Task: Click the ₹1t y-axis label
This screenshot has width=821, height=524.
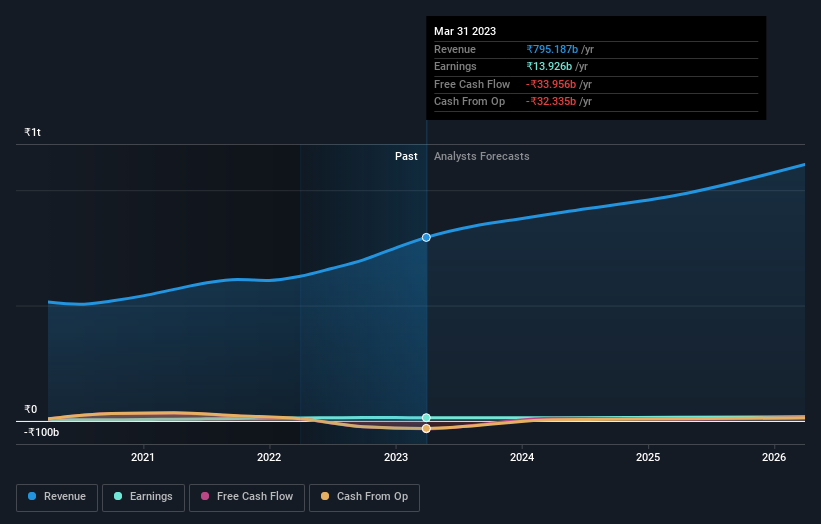Action: coord(32,132)
